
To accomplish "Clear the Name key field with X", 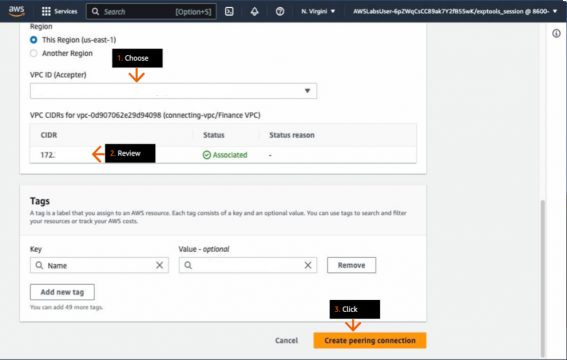I will coord(159,265).
